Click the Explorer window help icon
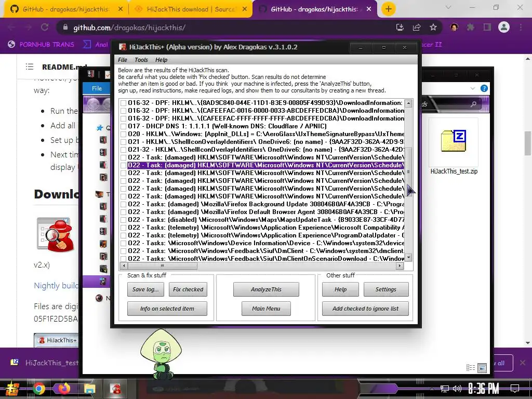532x399 pixels. pyautogui.click(x=484, y=88)
